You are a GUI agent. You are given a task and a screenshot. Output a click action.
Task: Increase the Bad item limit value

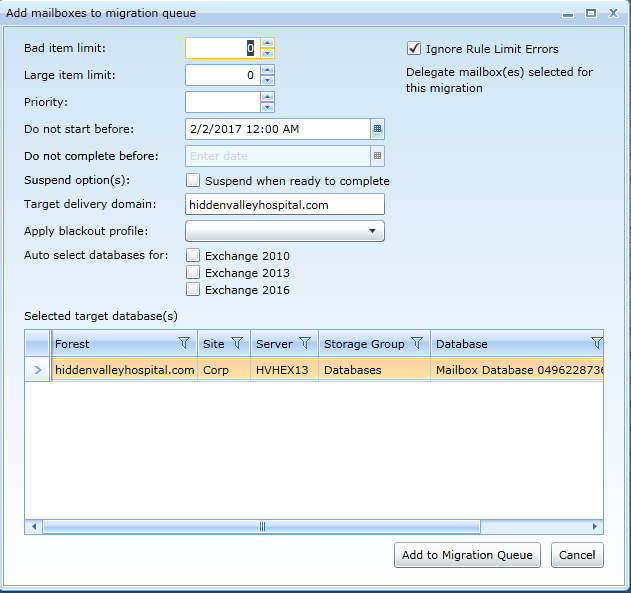[267, 43]
